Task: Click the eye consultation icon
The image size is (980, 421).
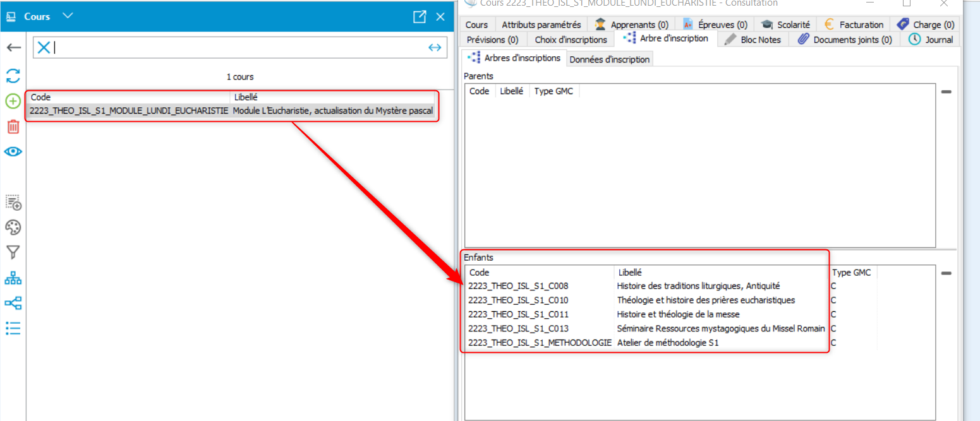Action: pyautogui.click(x=13, y=151)
